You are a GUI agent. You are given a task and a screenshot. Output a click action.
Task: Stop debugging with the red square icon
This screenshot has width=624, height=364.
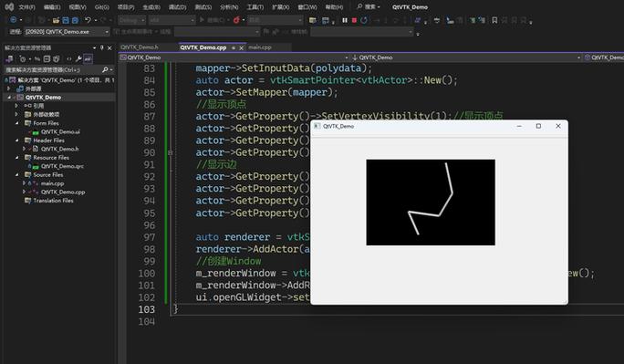click(354, 20)
